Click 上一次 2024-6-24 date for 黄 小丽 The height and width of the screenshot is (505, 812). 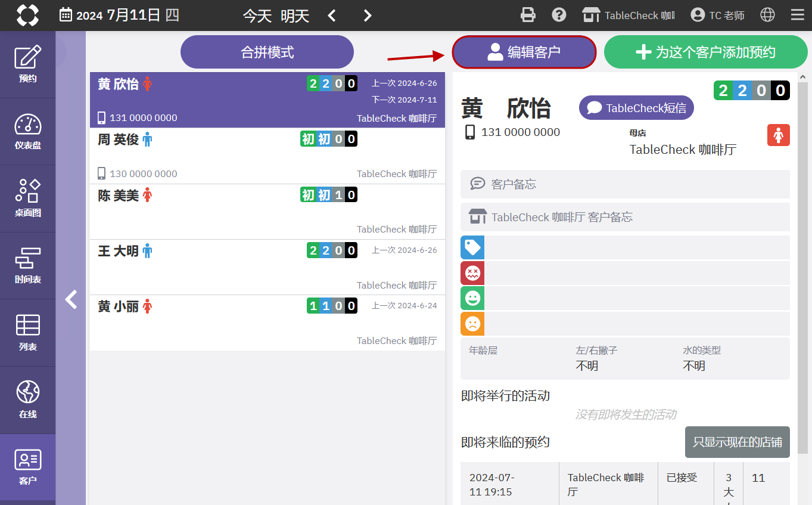405,306
